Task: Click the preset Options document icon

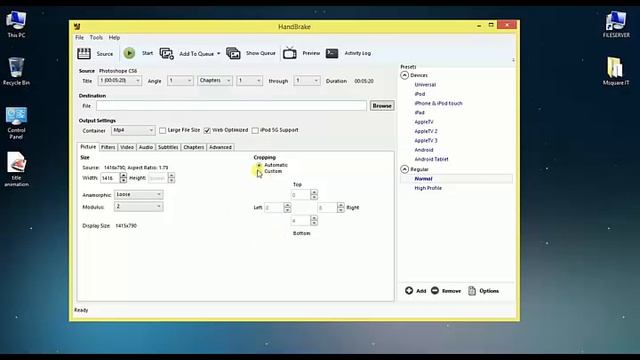Action: (472, 291)
